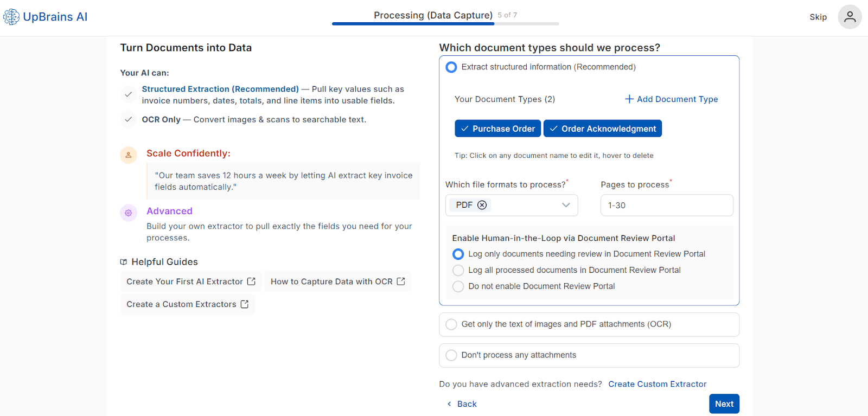Click the Structured Extraction (Recommended) link text

[220, 89]
